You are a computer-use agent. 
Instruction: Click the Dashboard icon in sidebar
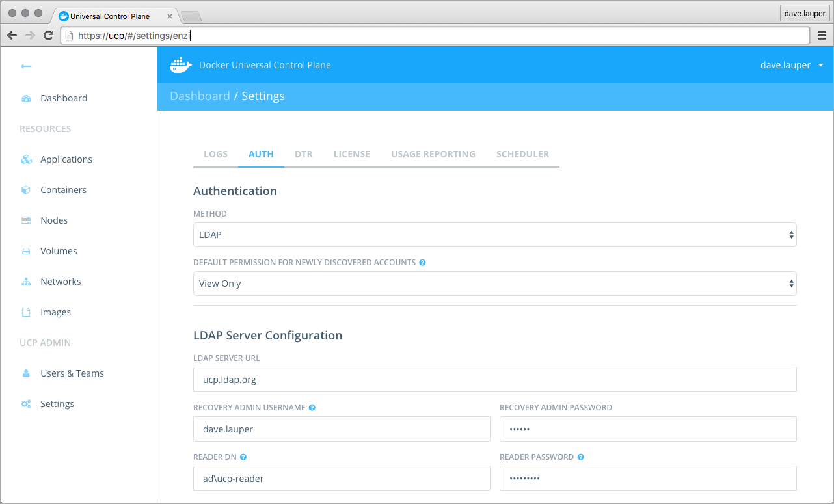click(26, 99)
